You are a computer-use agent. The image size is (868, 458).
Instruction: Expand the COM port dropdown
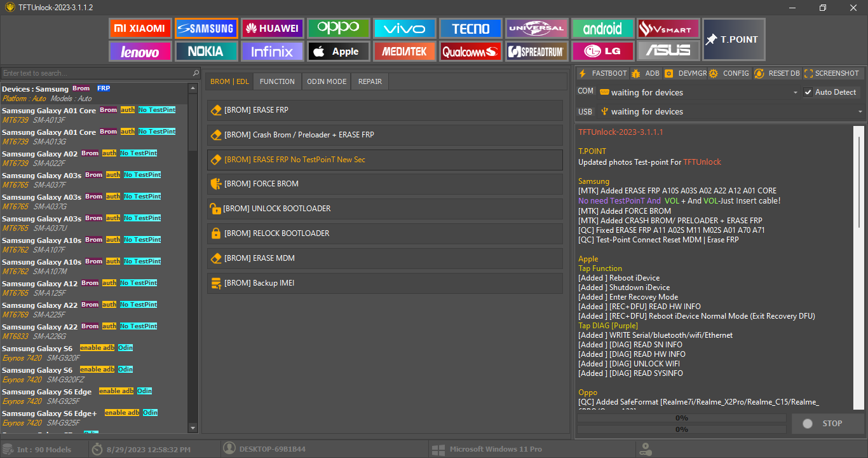796,92
